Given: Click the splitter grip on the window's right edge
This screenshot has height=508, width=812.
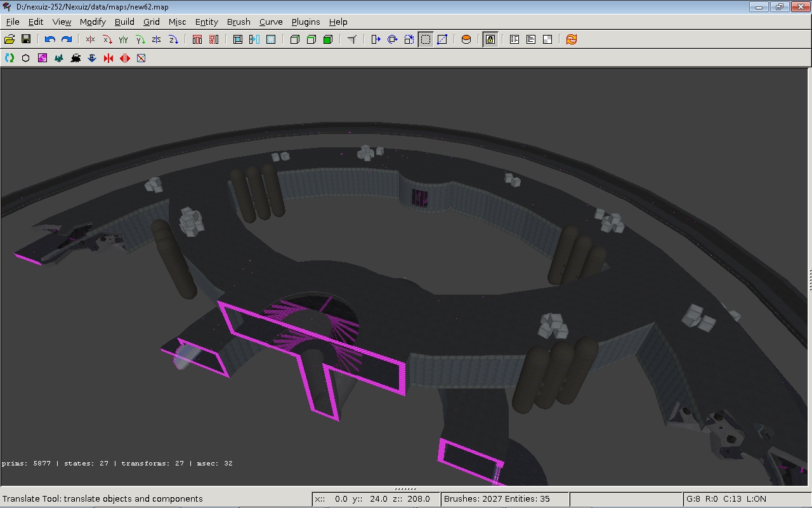Looking at the screenshot, I should point(810,279).
